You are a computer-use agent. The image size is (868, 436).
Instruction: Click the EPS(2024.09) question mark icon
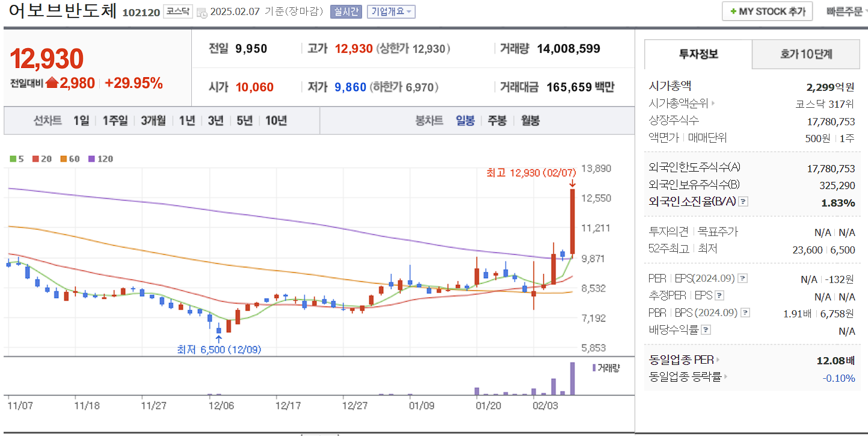[x=742, y=279]
